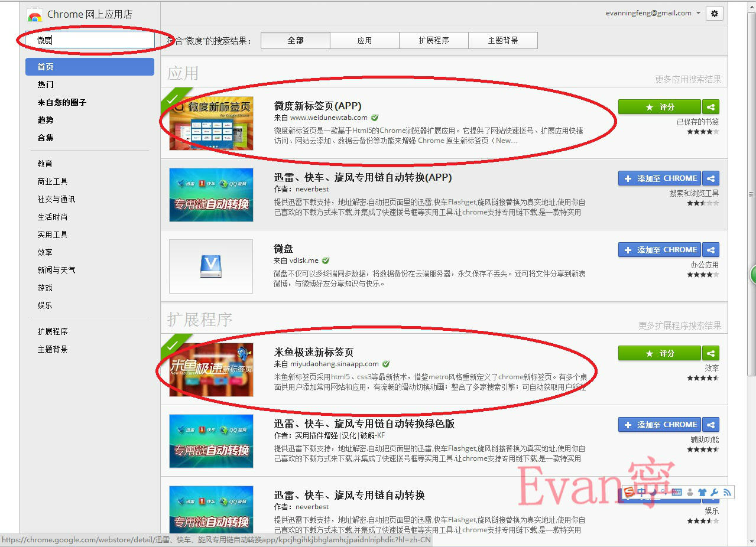
Task: Open 首页 in the sidebar
Action: click(x=90, y=67)
